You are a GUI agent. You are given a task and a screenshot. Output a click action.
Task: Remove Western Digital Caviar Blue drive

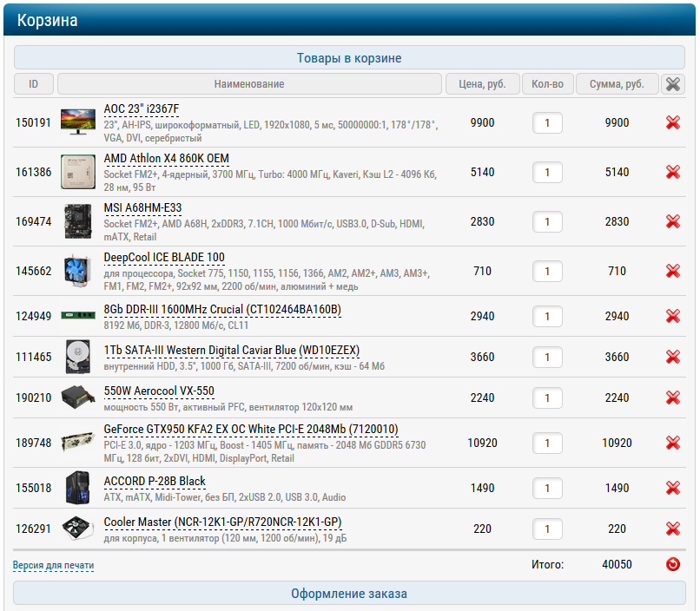[673, 357]
